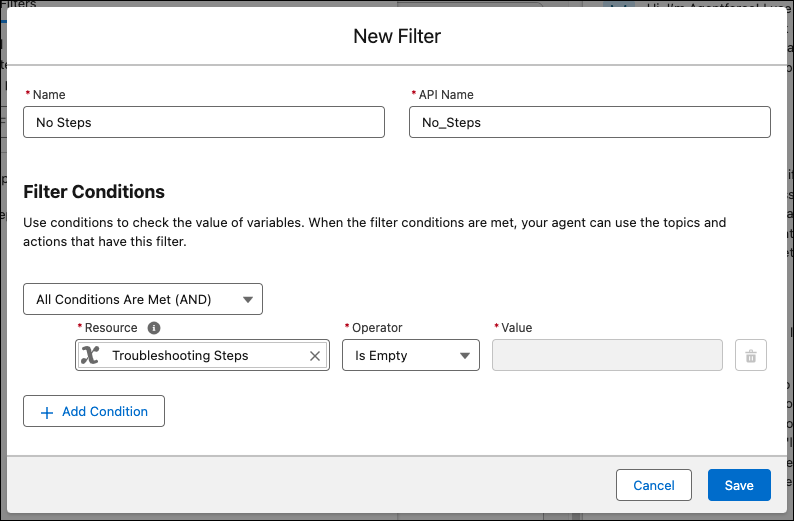Expand the Is Empty operator dropdown

coord(410,356)
